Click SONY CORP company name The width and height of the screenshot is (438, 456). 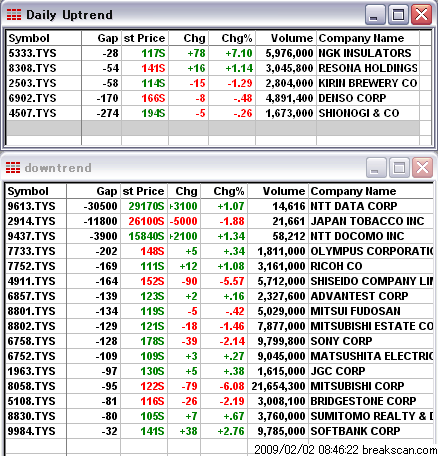click(x=341, y=341)
